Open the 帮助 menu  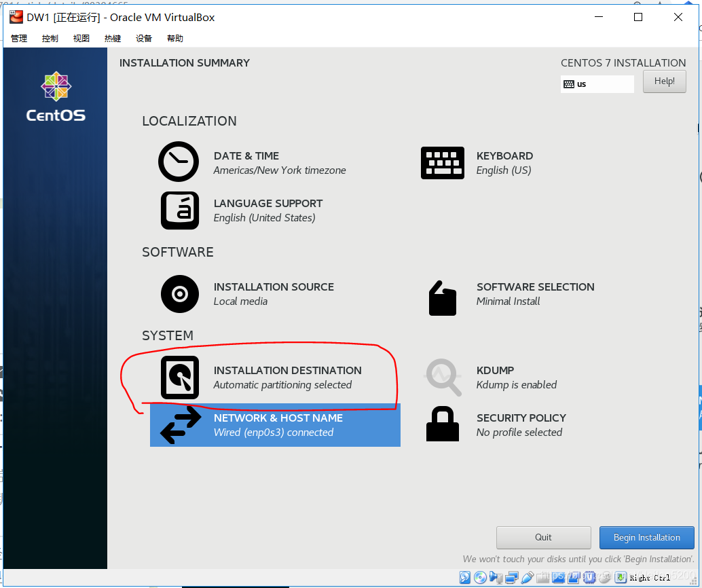pos(175,39)
